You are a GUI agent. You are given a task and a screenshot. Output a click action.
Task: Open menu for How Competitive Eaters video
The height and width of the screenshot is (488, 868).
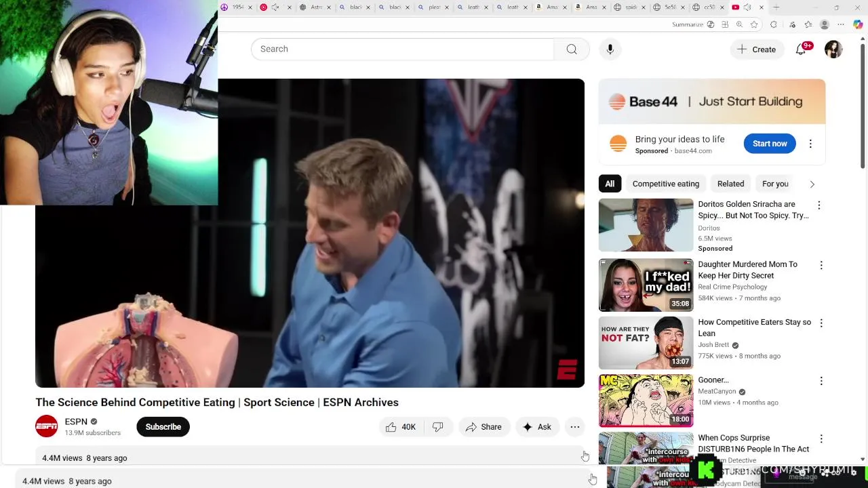[x=821, y=324]
